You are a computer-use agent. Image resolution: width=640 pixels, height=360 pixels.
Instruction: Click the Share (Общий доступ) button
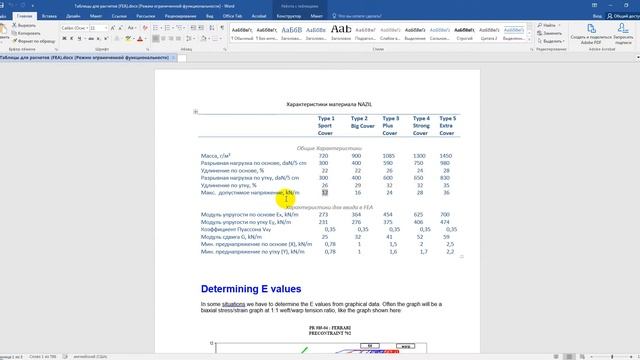[x=623, y=16]
